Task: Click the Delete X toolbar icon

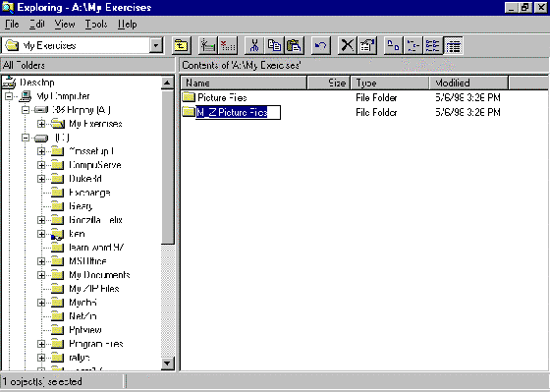Action: point(348,45)
